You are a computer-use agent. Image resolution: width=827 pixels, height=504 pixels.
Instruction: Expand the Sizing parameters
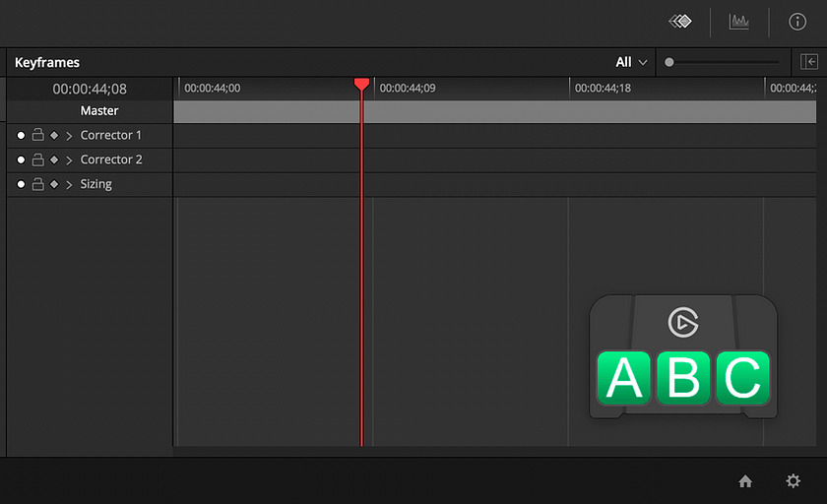pyautogui.click(x=69, y=184)
